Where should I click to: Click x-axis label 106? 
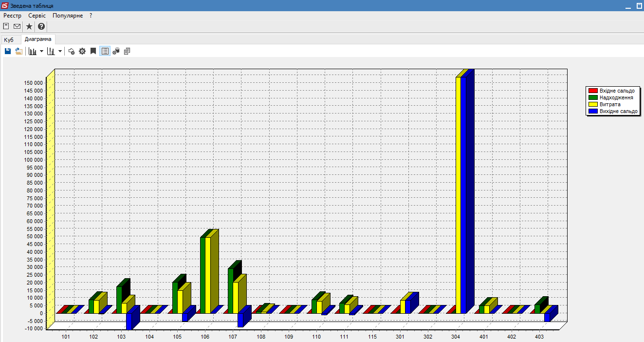tap(205, 337)
